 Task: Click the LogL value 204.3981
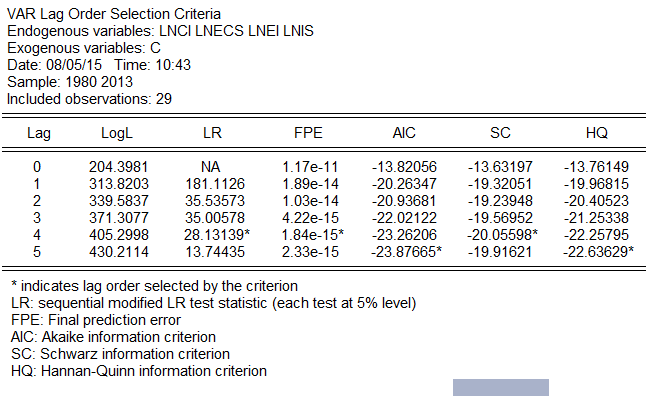coord(118,166)
